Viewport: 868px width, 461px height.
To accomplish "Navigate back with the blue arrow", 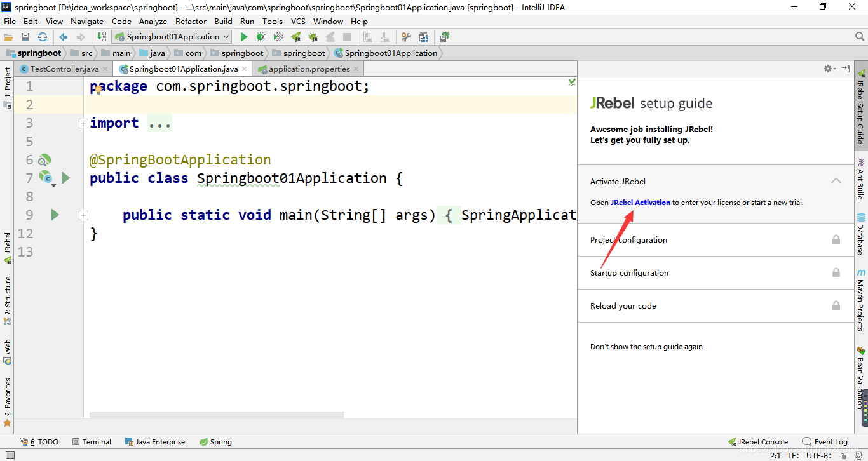I will pos(64,37).
